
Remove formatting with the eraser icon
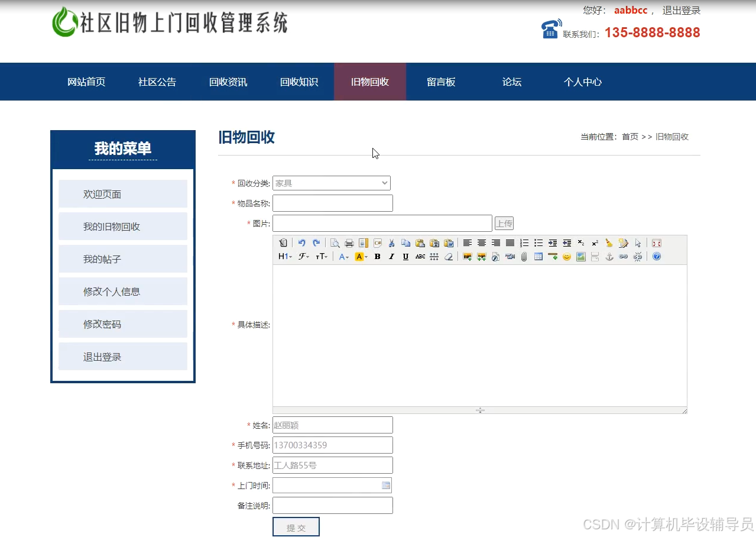[449, 257]
